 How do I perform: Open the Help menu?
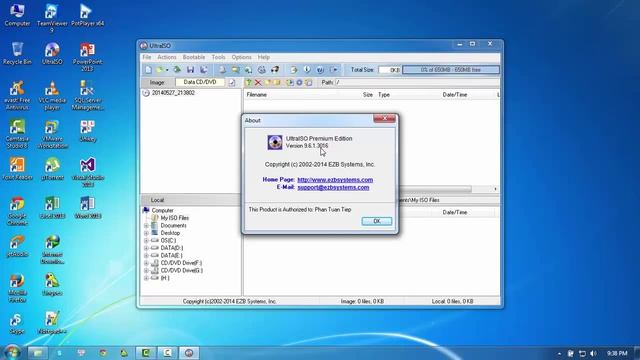[x=264, y=57]
